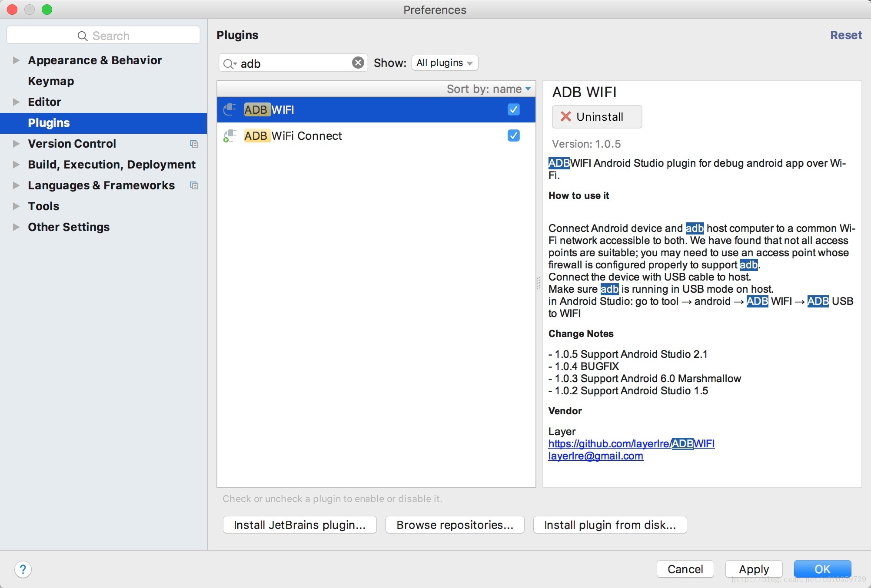Click the layerlre@gmail.com email link
This screenshot has height=588, width=871.
pyautogui.click(x=595, y=456)
